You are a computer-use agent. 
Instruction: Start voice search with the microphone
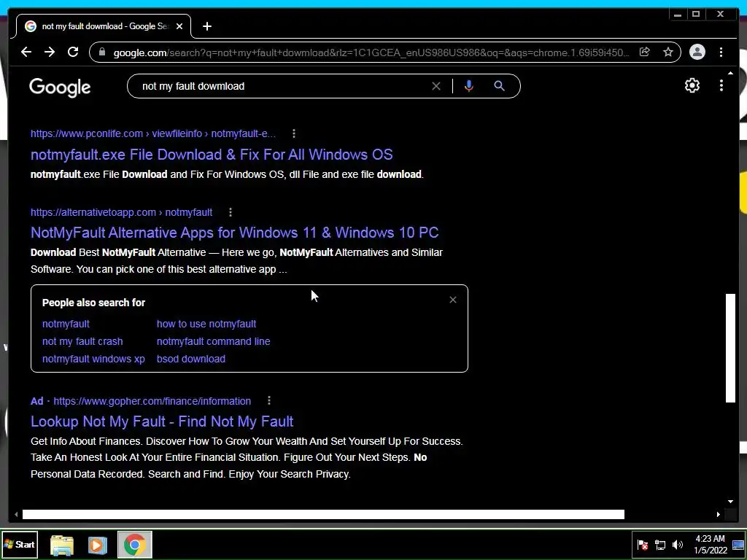click(x=469, y=86)
